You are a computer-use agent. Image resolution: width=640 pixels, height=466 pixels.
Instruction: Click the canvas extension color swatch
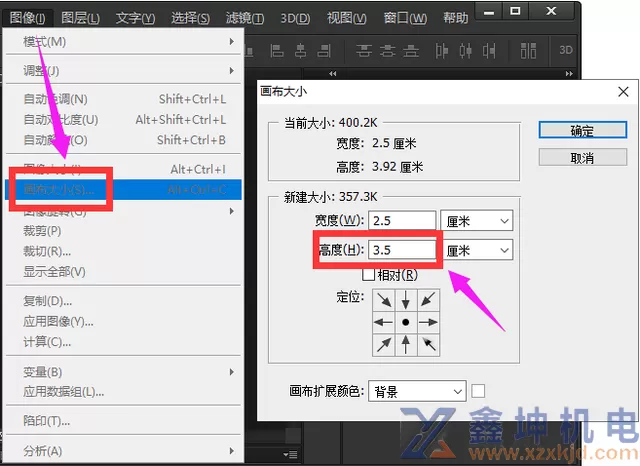coord(478,391)
